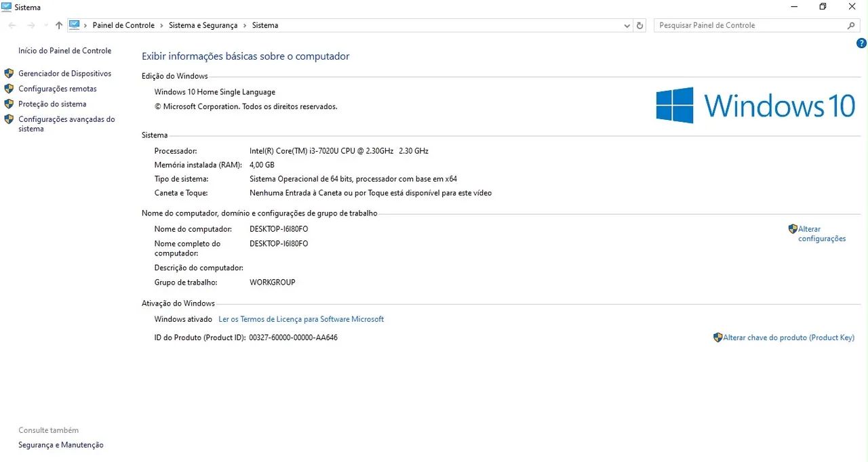Minimize the Sistema window
The width and height of the screenshot is (868, 462).
[793, 6]
